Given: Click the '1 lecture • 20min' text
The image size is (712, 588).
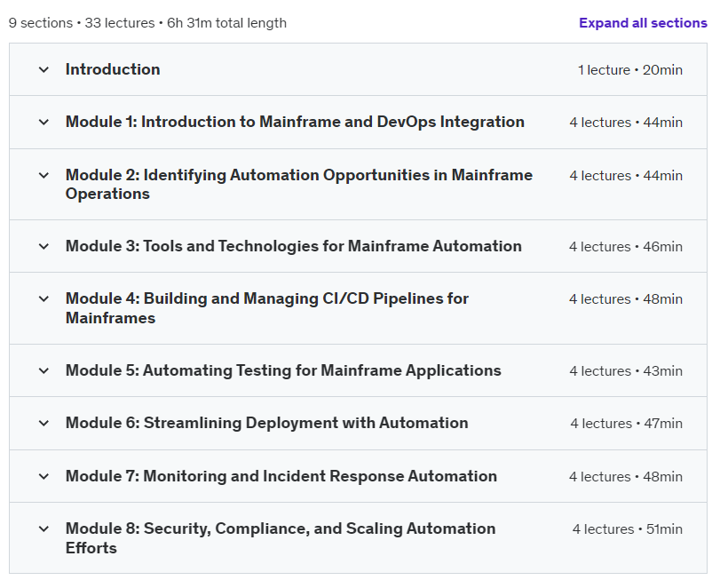Looking at the screenshot, I should coord(629,70).
